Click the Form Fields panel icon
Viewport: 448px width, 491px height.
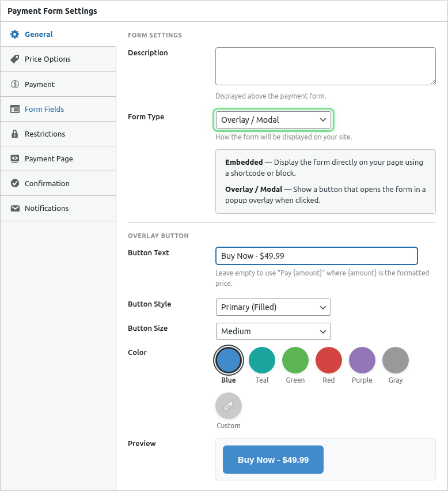click(14, 108)
